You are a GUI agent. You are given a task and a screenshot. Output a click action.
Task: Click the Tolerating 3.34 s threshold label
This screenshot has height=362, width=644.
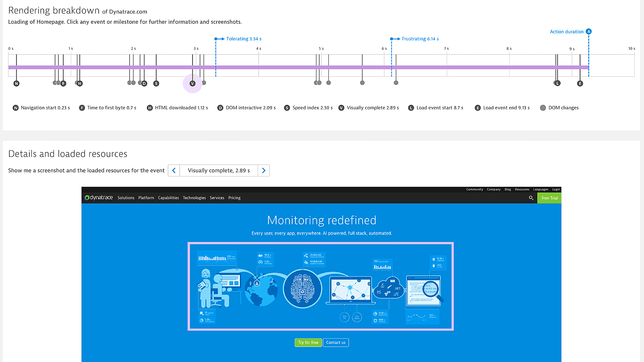click(244, 39)
